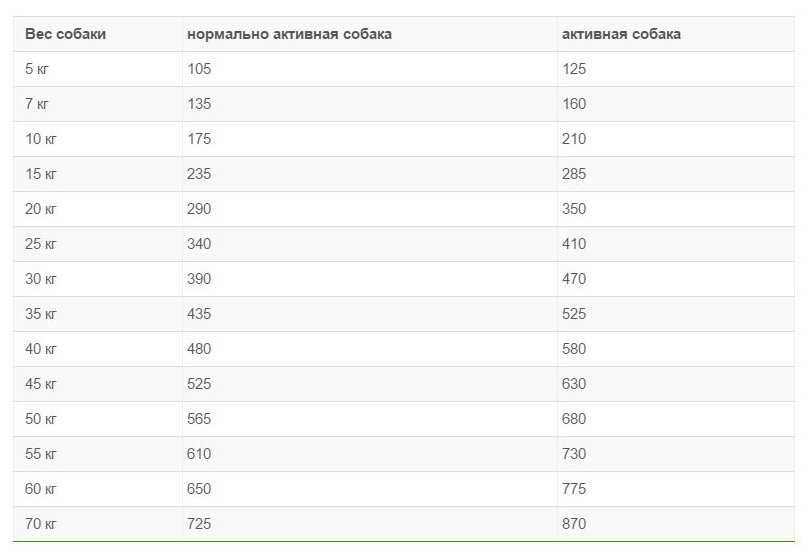Click the "активная собака" column header
812x556 pixels.
(x=621, y=34)
